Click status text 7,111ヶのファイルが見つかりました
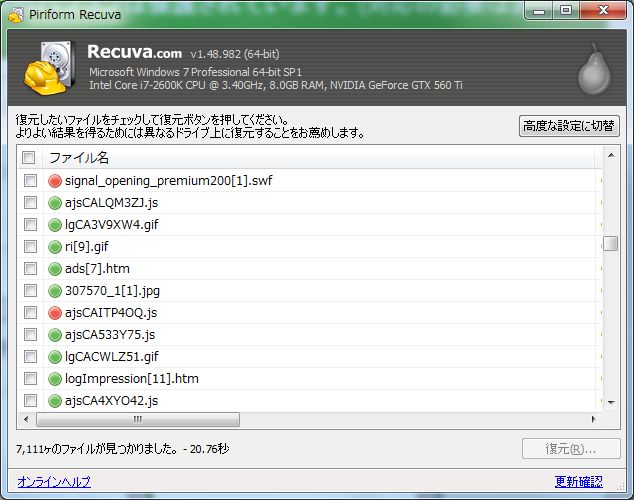This screenshot has height=500, width=634. (96, 449)
